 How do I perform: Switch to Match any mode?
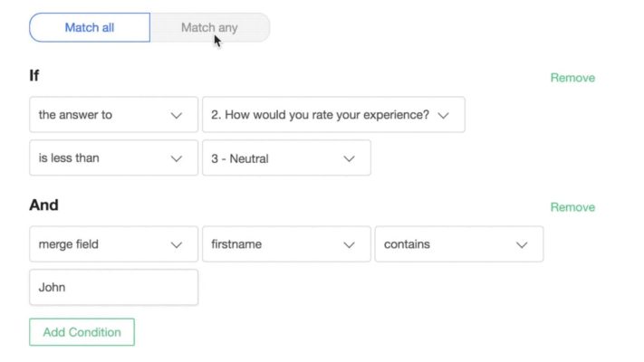point(209,27)
